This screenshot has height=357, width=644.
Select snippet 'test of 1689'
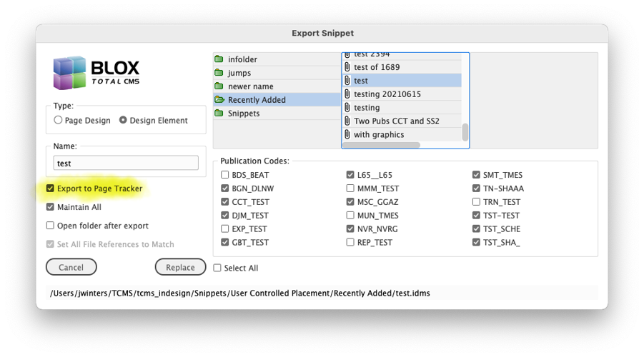(x=402, y=67)
